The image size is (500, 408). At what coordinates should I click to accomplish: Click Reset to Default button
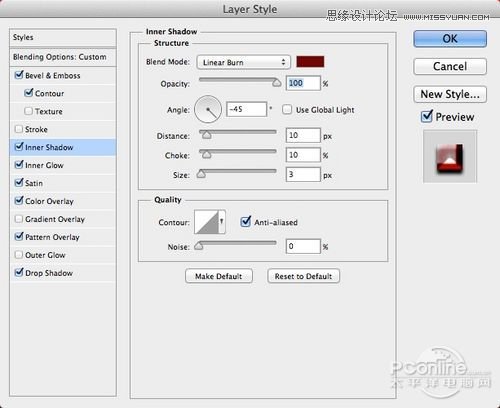click(303, 276)
